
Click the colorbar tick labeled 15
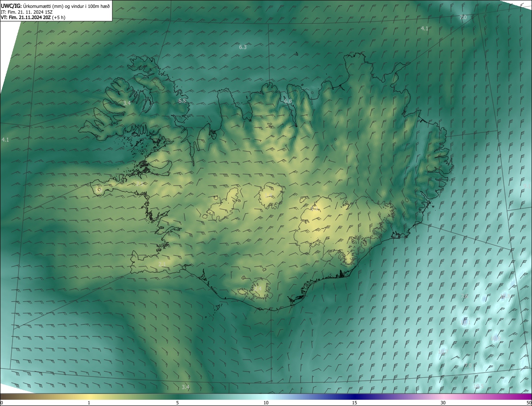point(355,403)
